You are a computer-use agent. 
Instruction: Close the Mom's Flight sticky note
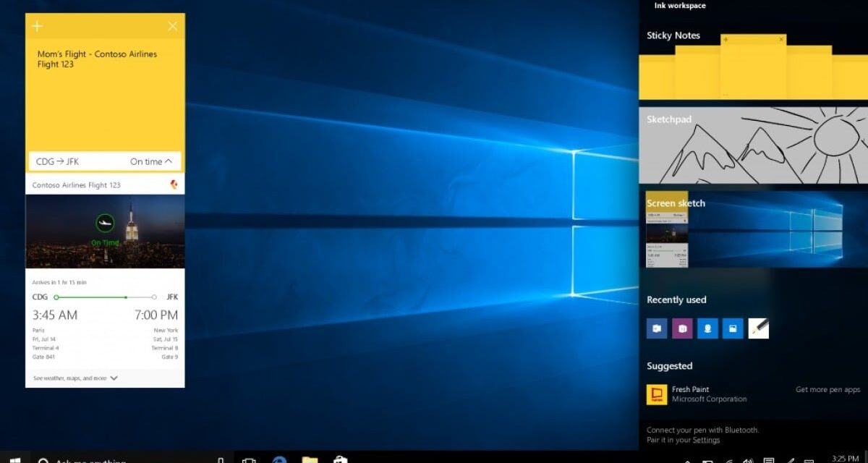click(172, 27)
